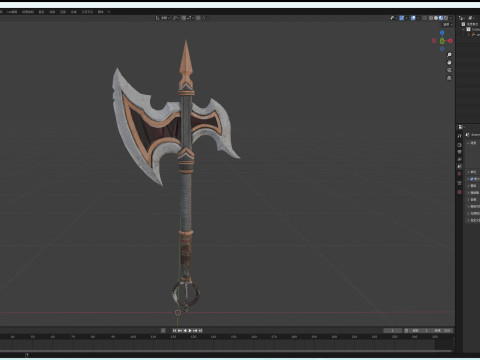Viewport: 480px width, 360px height.
Task: Play animation in reverse
Action: coord(185,330)
